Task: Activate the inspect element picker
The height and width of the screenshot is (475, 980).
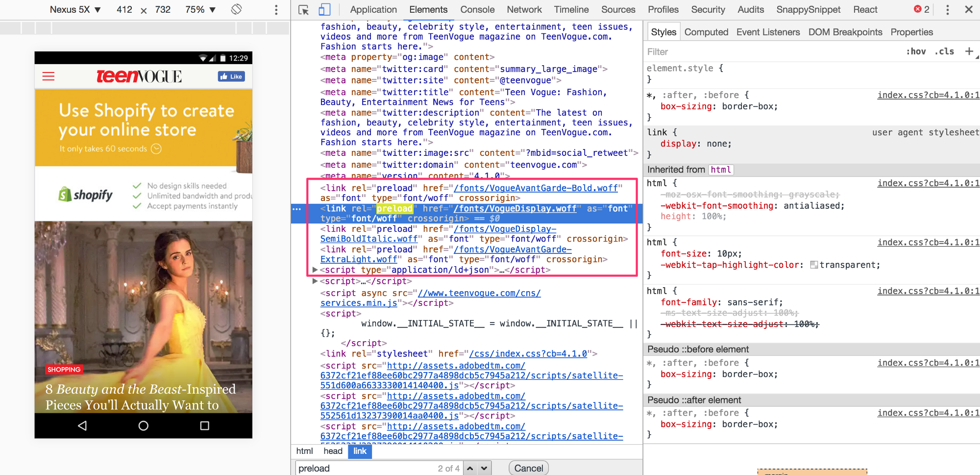Action: (x=304, y=10)
